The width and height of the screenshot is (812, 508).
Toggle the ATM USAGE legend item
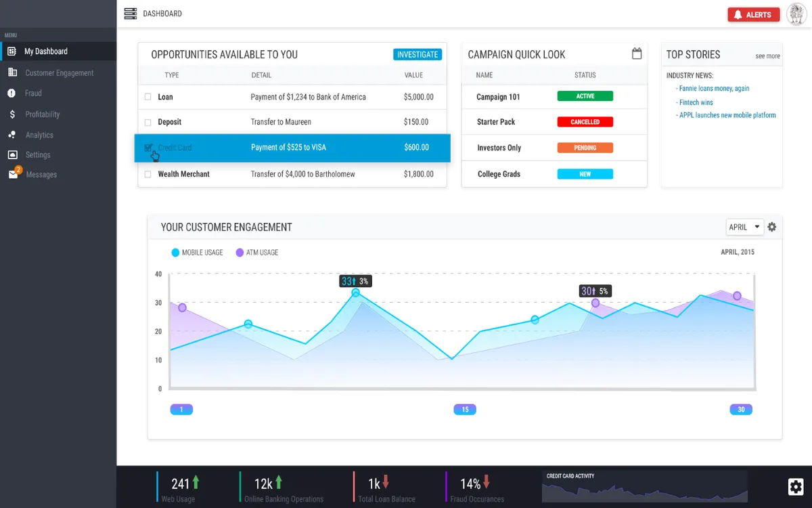257,252
